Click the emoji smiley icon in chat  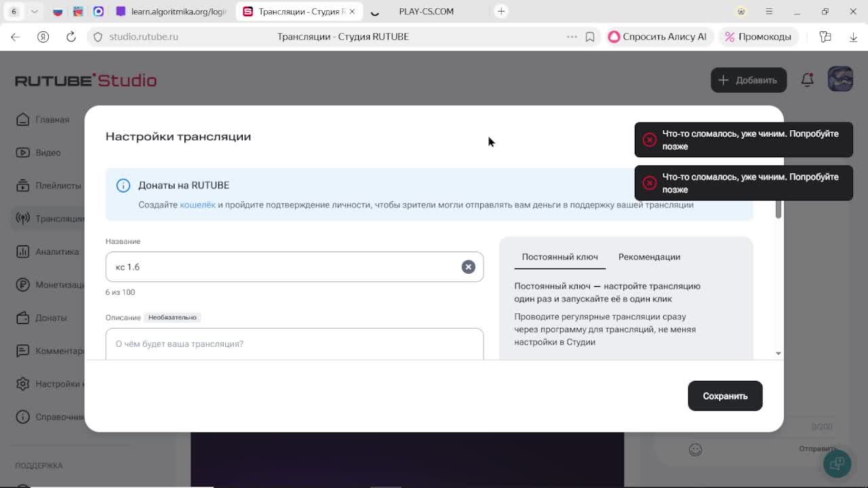(x=695, y=449)
